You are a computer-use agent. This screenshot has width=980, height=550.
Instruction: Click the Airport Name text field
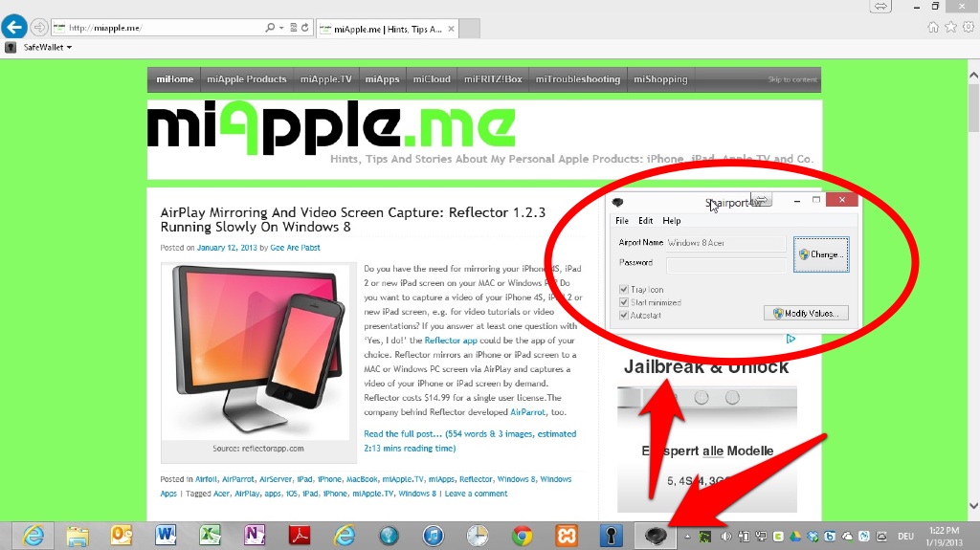(x=724, y=244)
